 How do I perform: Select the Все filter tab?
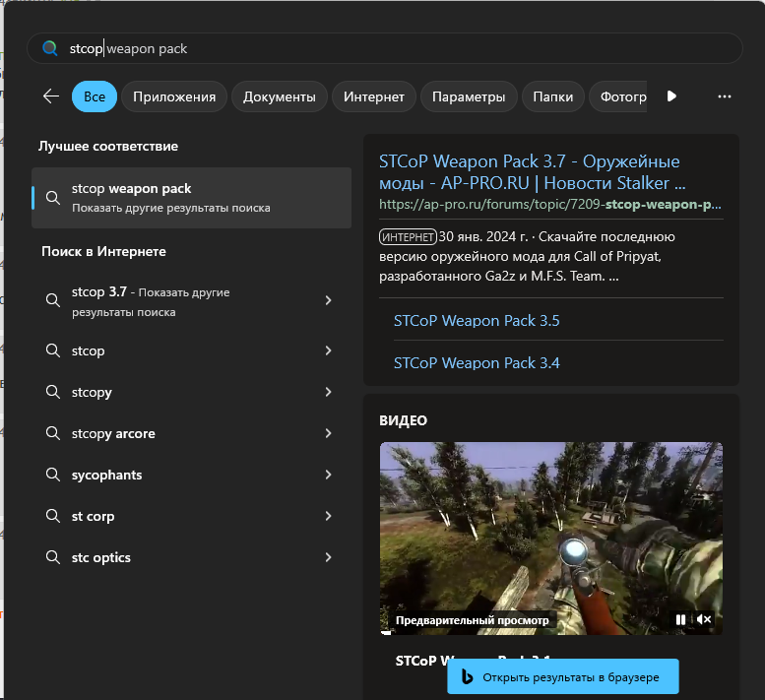point(95,96)
